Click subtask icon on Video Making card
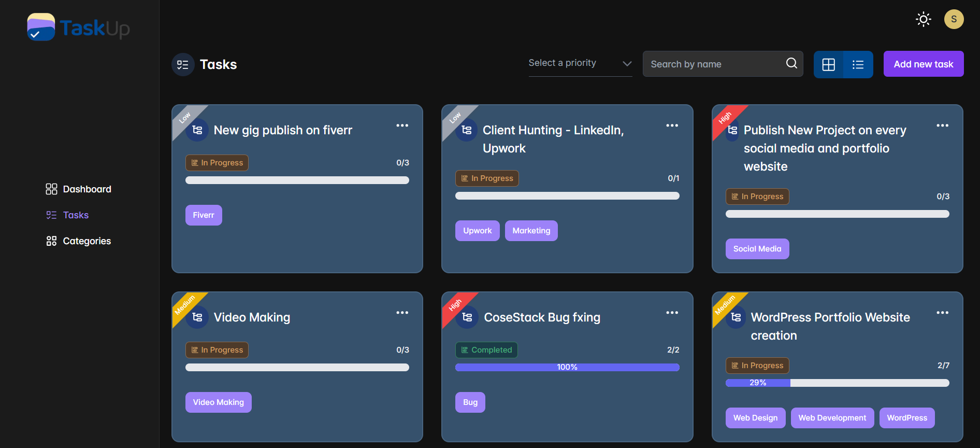This screenshot has height=448, width=980. 197,317
